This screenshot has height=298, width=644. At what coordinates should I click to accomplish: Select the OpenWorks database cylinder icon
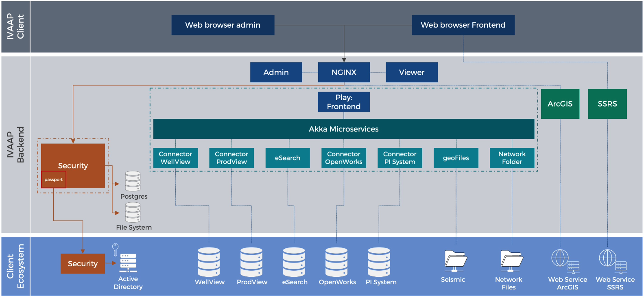[336, 262]
